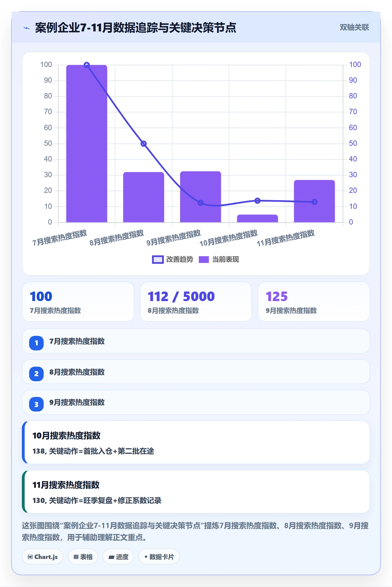392x587 pixels.
Task: Open list row 7月搜索热度指数
Action: tap(196, 341)
